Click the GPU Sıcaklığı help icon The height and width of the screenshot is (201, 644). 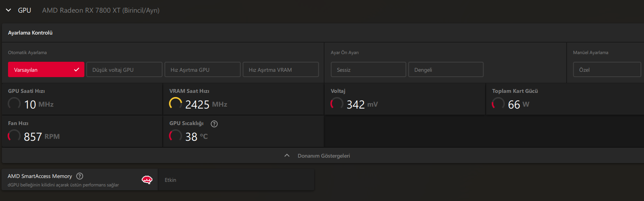coord(214,124)
